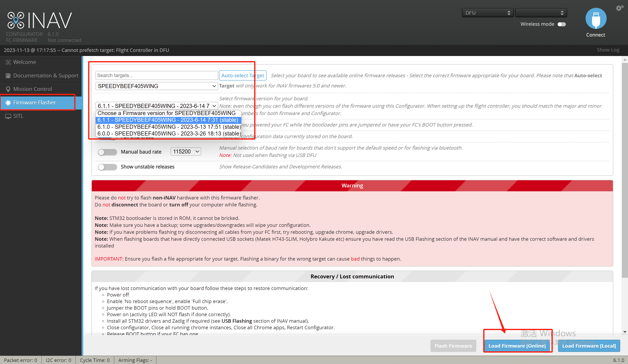Open the Firmware Flasher tab
The image size is (628, 364).
click(41, 102)
